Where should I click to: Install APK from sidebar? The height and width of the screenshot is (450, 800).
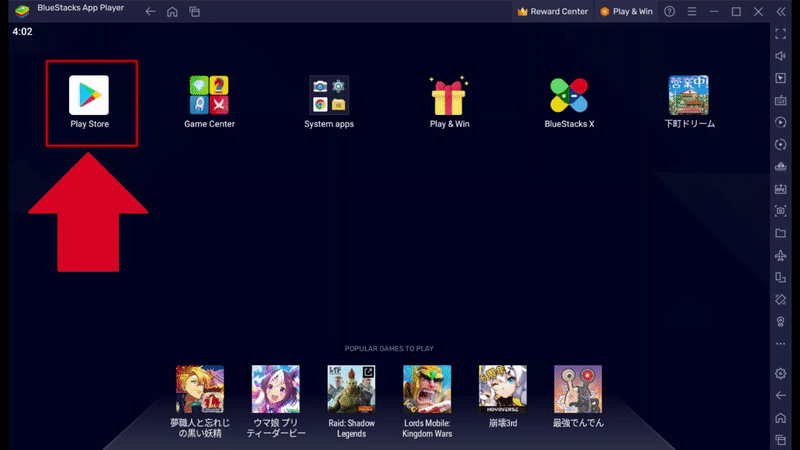coord(781,189)
